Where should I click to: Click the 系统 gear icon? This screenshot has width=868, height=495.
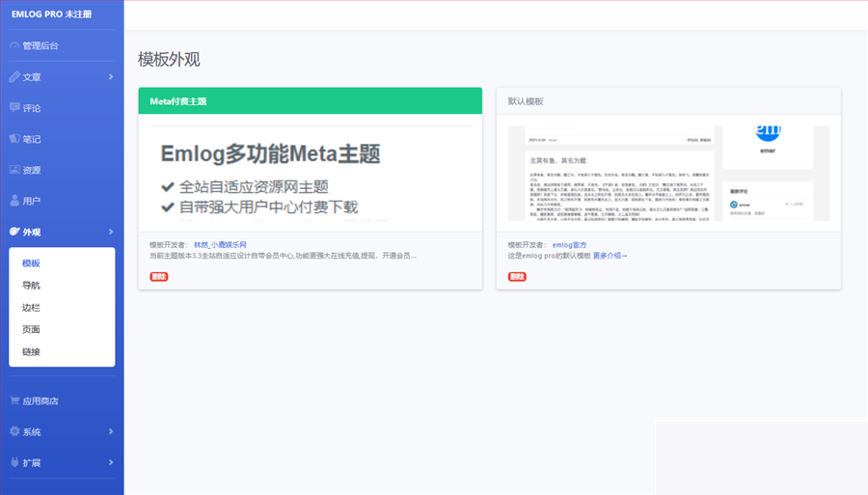click(14, 431)
